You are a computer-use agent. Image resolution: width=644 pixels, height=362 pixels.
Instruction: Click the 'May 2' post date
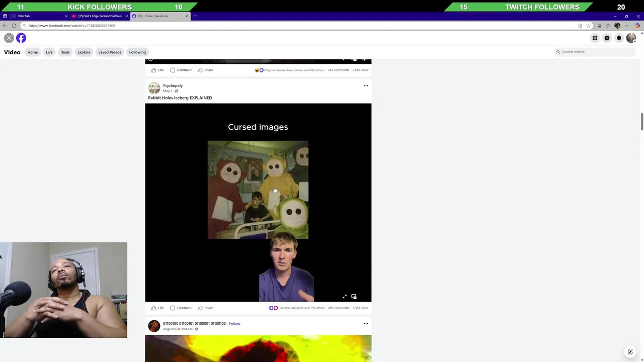pos(168,91)
